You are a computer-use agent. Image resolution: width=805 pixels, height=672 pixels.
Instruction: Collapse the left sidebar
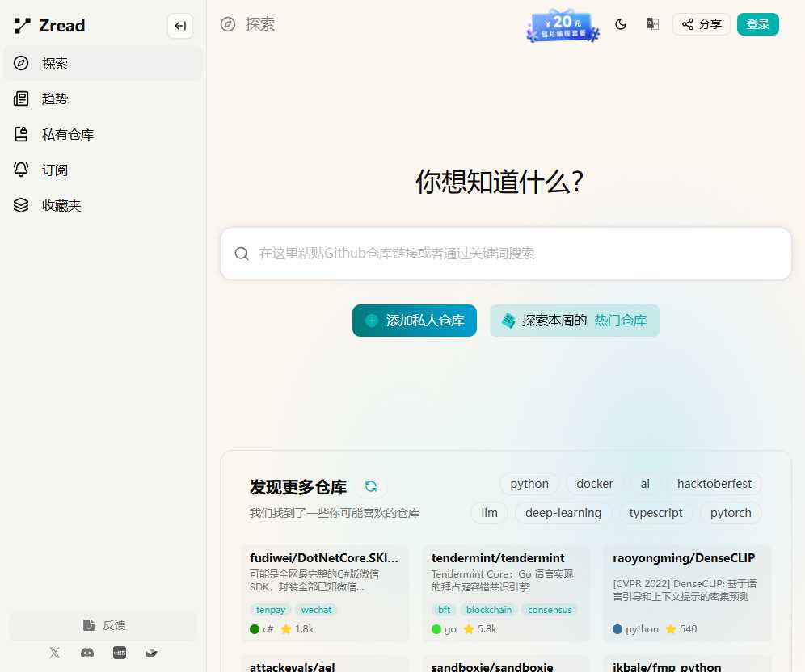pyautogui.click(x=179, y=26)
